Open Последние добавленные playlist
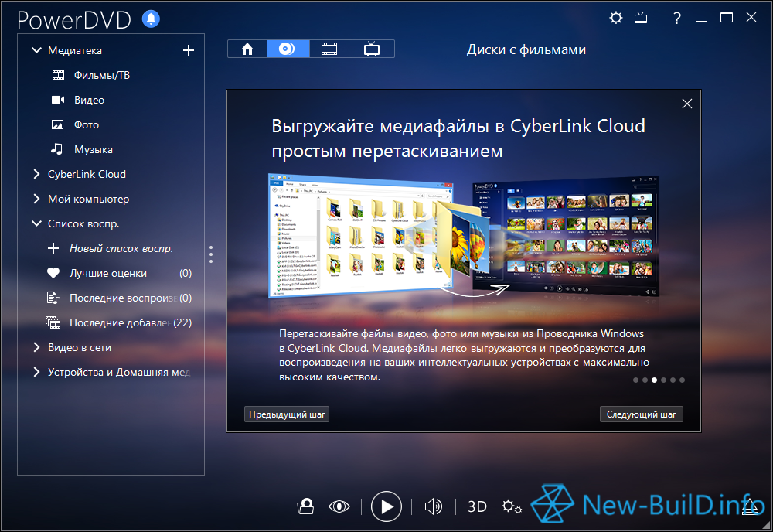 pyautogui.click(x=120, y=322)
